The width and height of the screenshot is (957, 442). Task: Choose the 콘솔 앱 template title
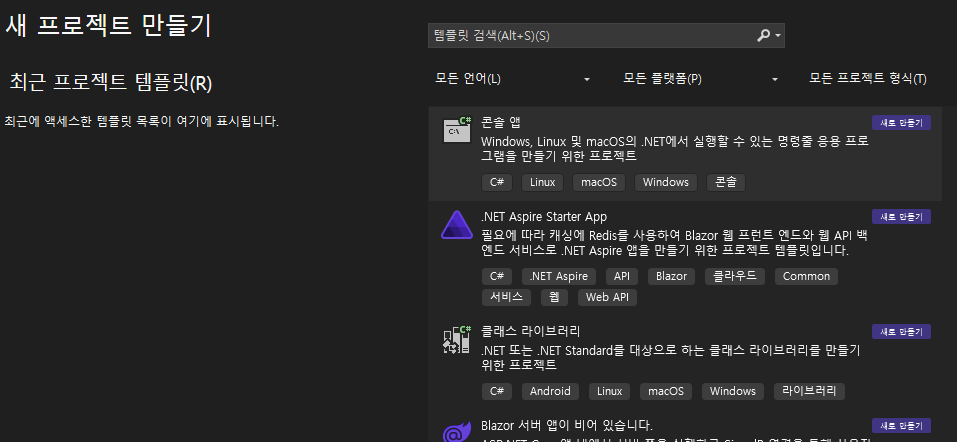[x=500, y=121]
